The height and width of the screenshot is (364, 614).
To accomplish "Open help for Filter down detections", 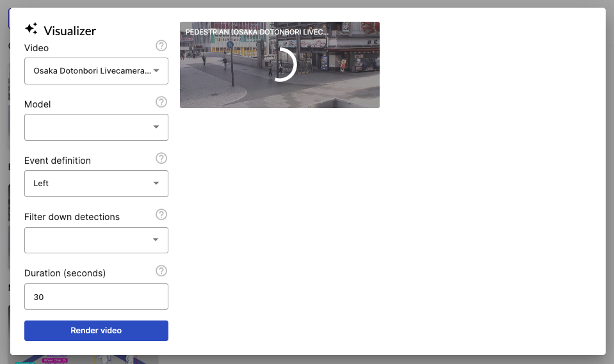I will point(161,215).
